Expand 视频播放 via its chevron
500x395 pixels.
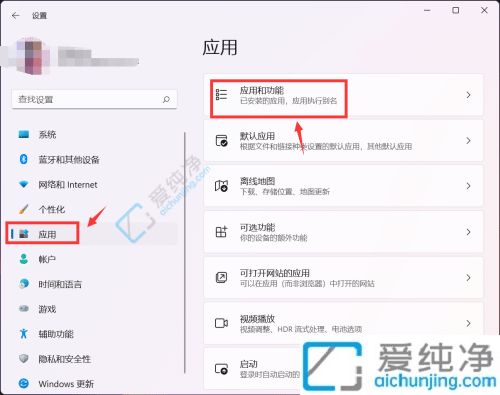[468, 323]
